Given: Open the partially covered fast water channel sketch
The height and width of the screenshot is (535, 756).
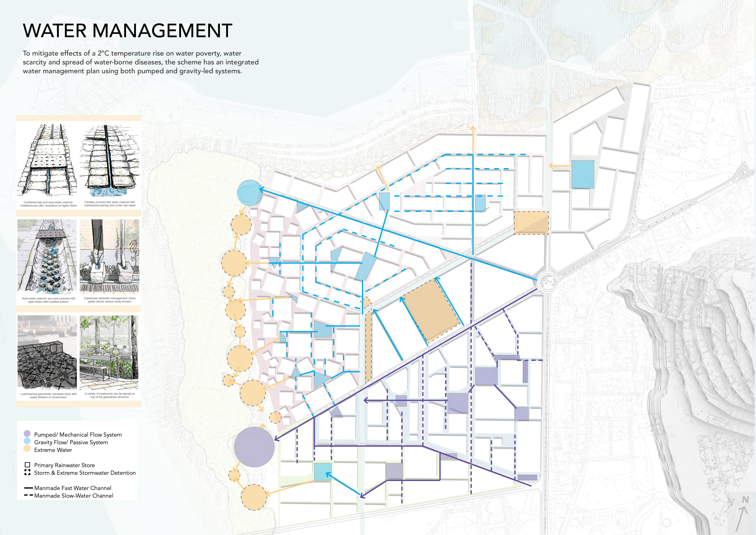Looking at the screenshot, I should tap(110, 161).
